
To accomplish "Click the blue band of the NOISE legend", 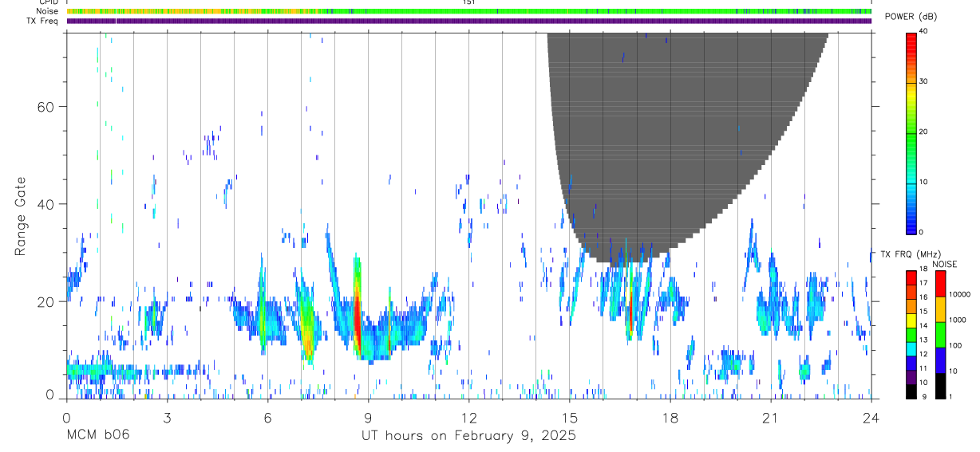I will click(x=939, y=360).
